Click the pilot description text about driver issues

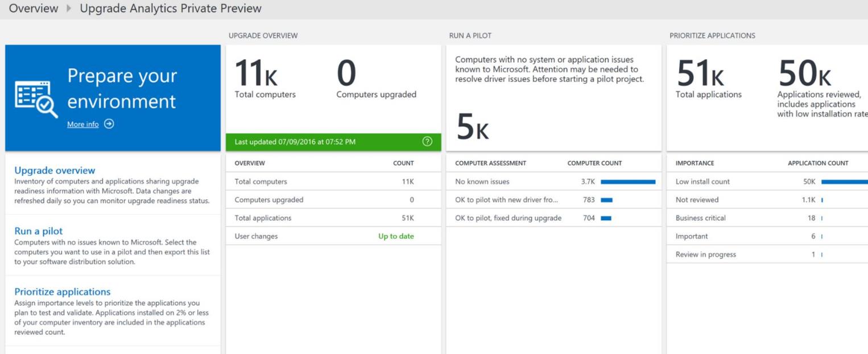[549, 69]
